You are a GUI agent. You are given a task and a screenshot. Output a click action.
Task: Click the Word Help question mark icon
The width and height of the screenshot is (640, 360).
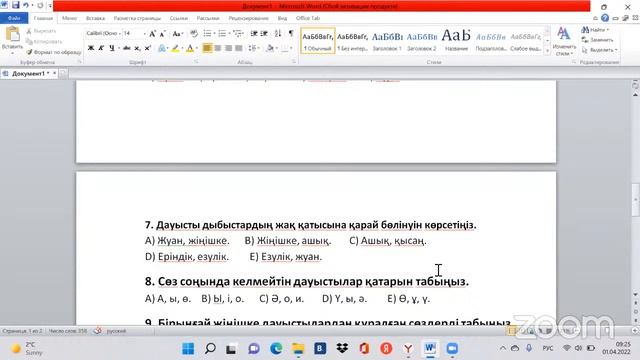click(x=605, y=18)
